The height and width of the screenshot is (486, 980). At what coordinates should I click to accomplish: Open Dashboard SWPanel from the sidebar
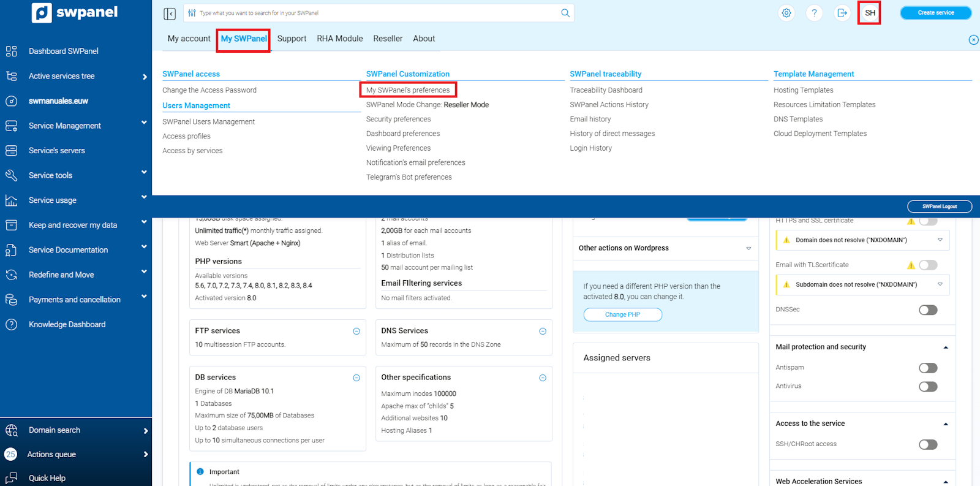[x=63, y=51]
